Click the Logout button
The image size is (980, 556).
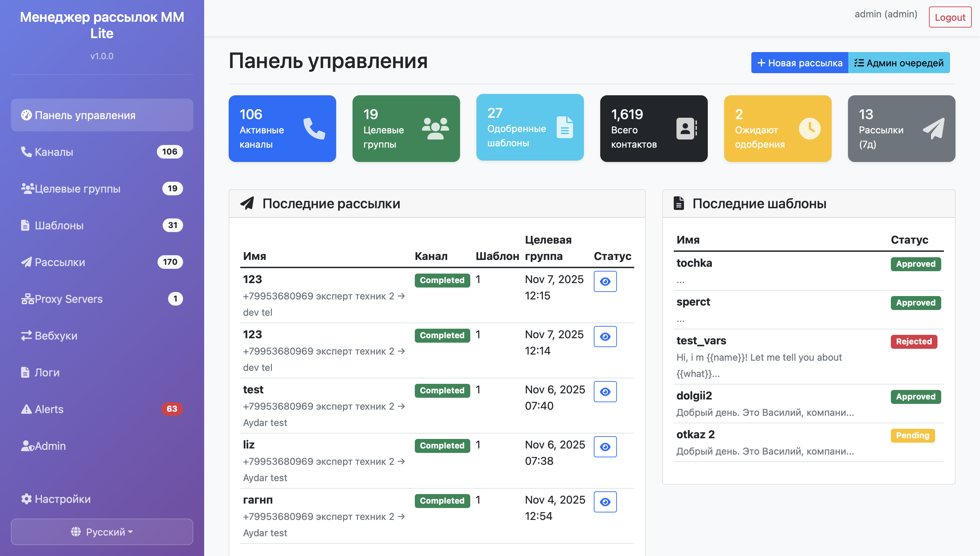(x=949, y=17)
